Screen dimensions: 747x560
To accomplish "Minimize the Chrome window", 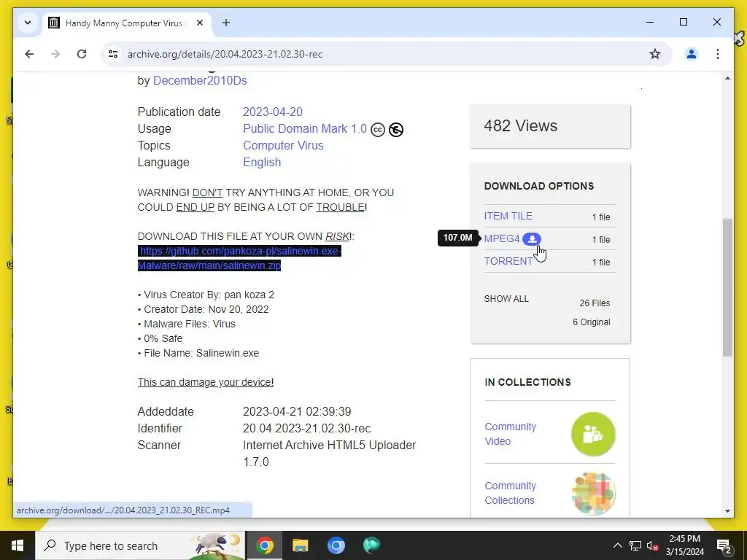I will point(650,22).
